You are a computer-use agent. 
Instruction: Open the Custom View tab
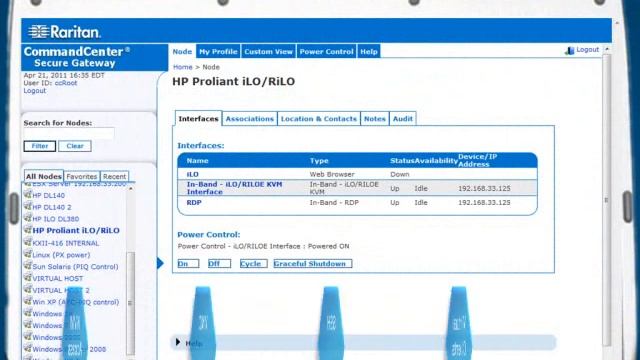[269, 52]
